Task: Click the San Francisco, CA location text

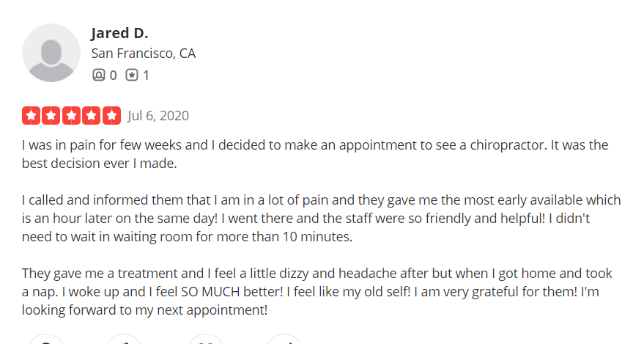Action: pyautogui.click(x=143, y=54)
